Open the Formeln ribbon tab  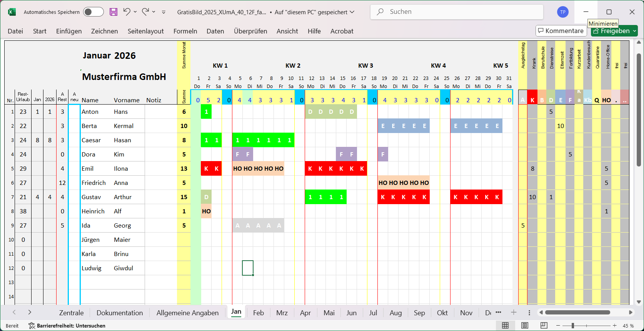coord(185,31)
